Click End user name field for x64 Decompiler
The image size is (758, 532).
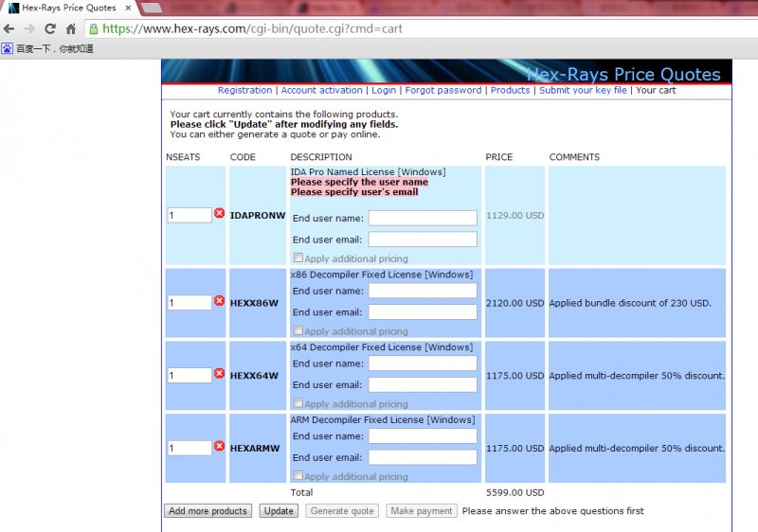(423, 364)
